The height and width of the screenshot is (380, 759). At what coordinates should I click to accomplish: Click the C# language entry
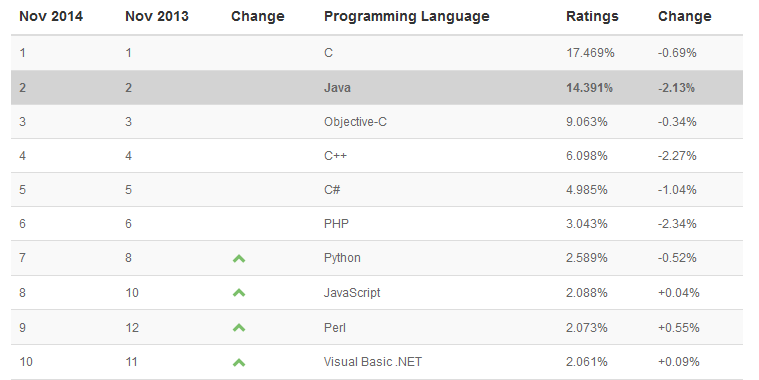332,190
